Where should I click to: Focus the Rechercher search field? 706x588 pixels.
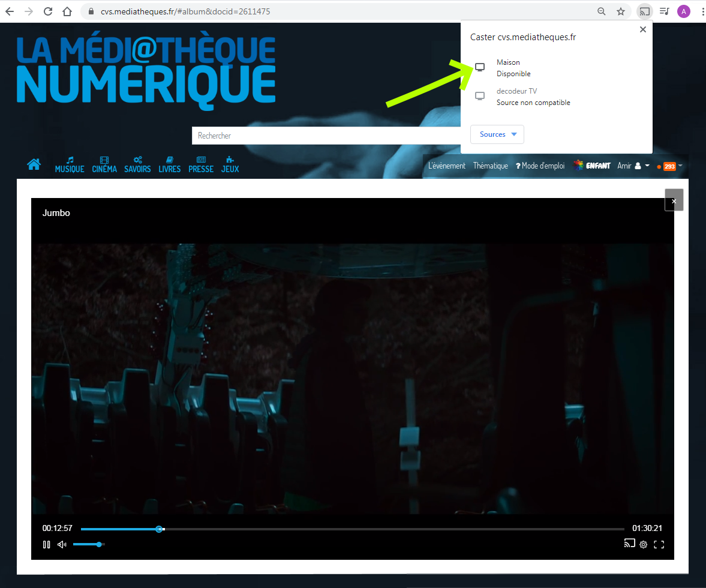click(x=326, y=136)
